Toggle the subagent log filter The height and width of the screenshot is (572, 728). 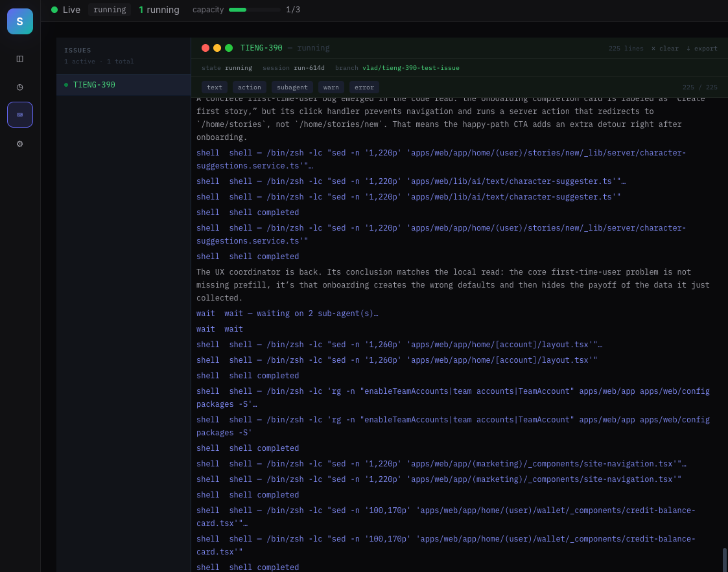pos(292,87)
